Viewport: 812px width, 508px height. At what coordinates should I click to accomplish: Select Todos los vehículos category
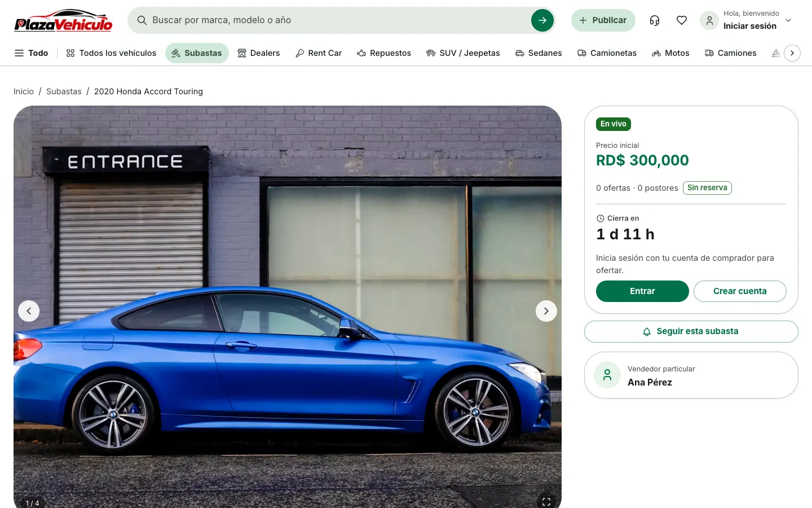tap(111, 53)
